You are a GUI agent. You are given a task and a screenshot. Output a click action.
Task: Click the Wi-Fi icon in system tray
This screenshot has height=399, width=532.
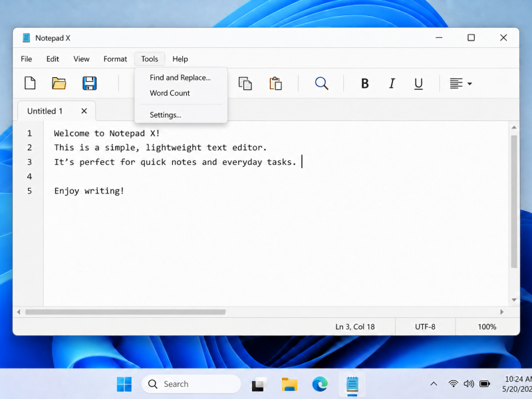(454, 384)
